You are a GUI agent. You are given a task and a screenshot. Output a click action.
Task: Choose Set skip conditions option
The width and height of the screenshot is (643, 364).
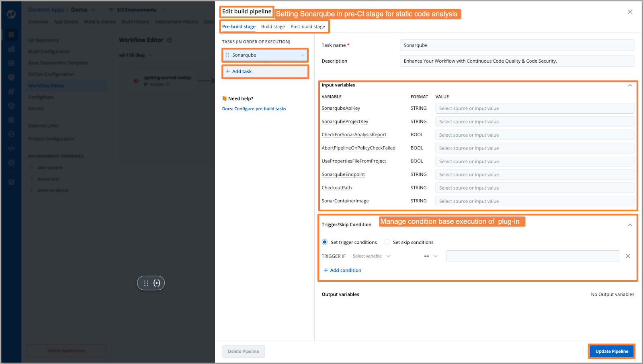pos(387,242)
